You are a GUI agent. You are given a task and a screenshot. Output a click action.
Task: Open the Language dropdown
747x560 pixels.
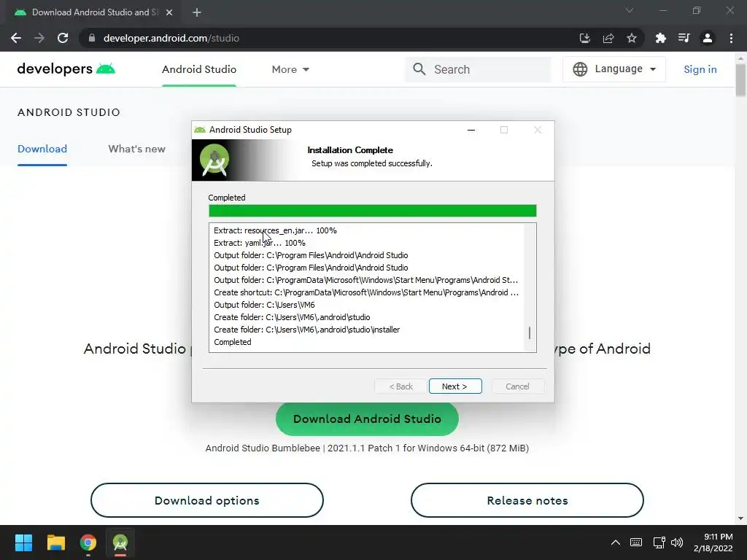tap(614, 69)
